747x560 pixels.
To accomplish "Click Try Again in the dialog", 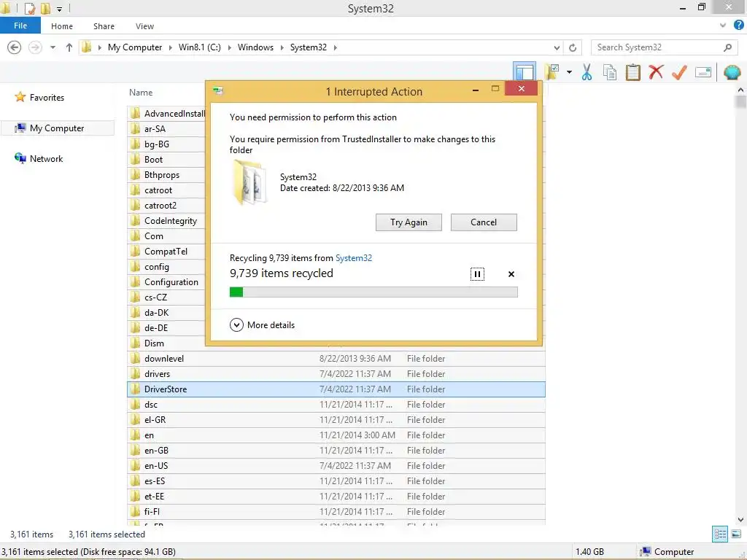I will click(x=409, y=222).
